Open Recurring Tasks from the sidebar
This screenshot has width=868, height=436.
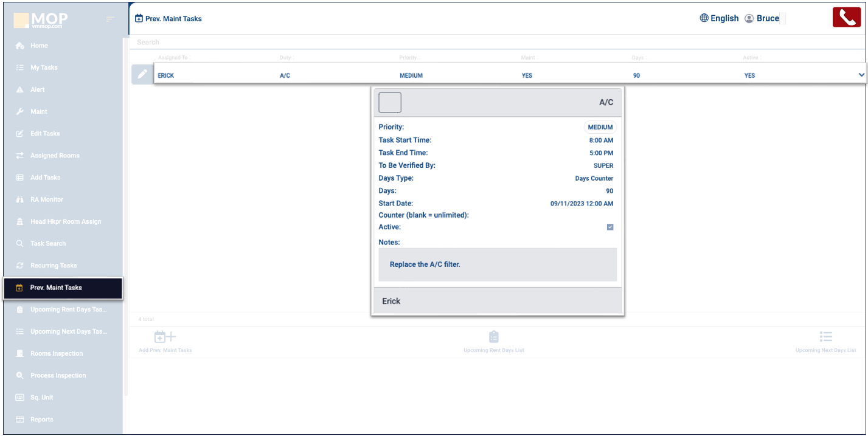point(54,265)
